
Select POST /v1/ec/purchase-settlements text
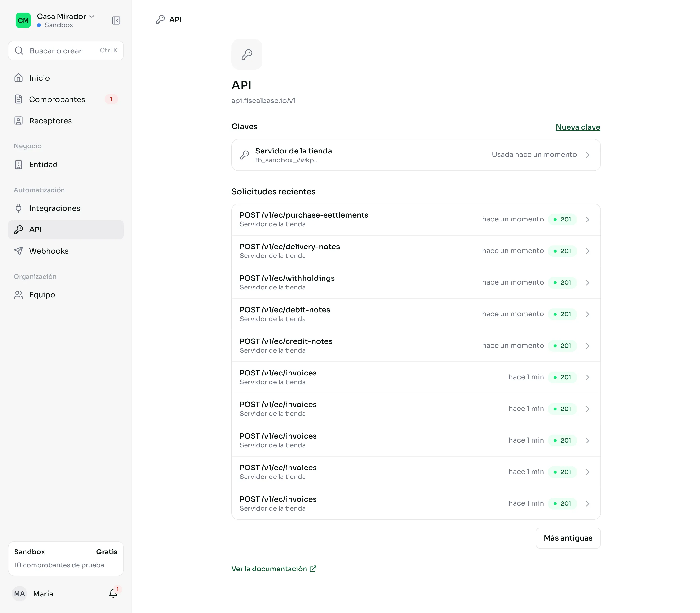coord(304,215)
